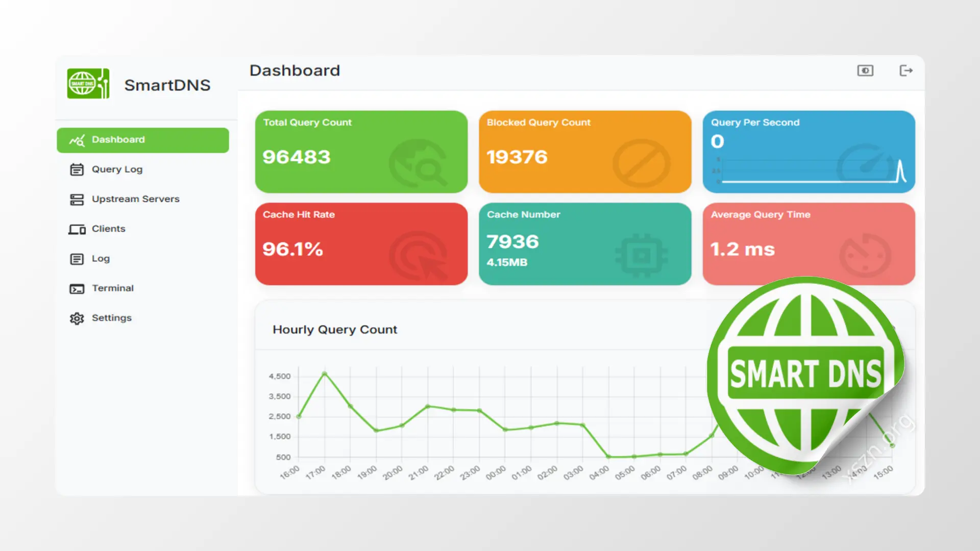
Task: Open the Clients page
Action: point(143,229)
